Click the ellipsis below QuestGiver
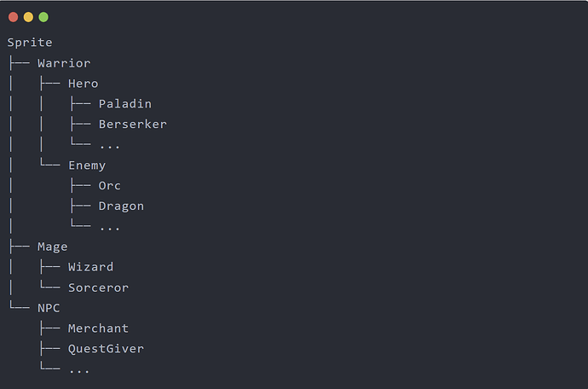 pyautogui.click(x=79, y=371)
